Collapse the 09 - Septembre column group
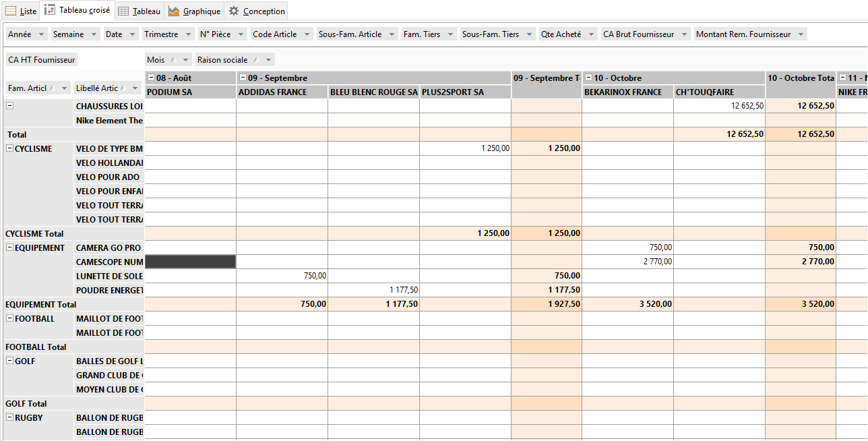The width and height of the screenshot is (868, 441). coord(243,78)
